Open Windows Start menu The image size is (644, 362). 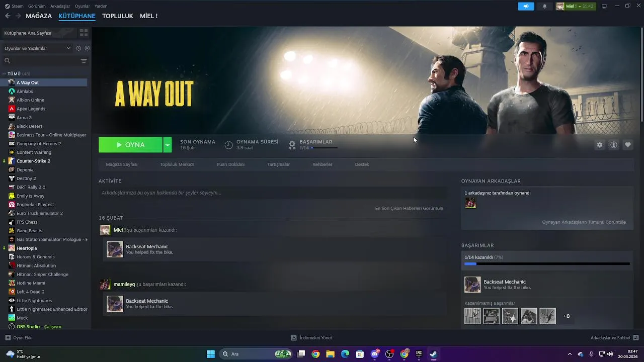point(211,354)
